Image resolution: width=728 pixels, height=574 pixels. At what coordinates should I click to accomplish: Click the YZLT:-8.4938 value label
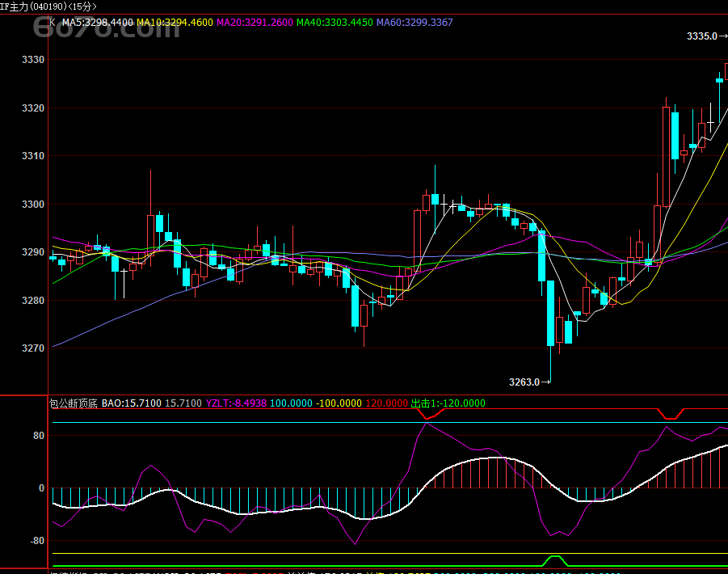coord(236,403)
